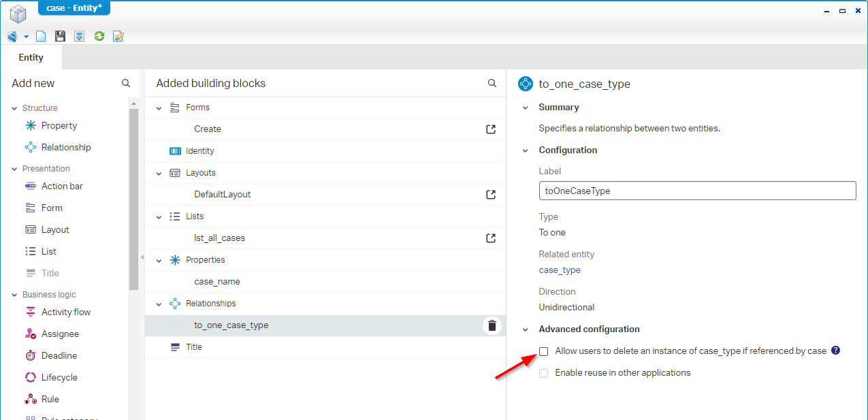Open the dropdown arrow beside the back icon
The width and height of the screenshot is (868, 420).
point(26,36)
